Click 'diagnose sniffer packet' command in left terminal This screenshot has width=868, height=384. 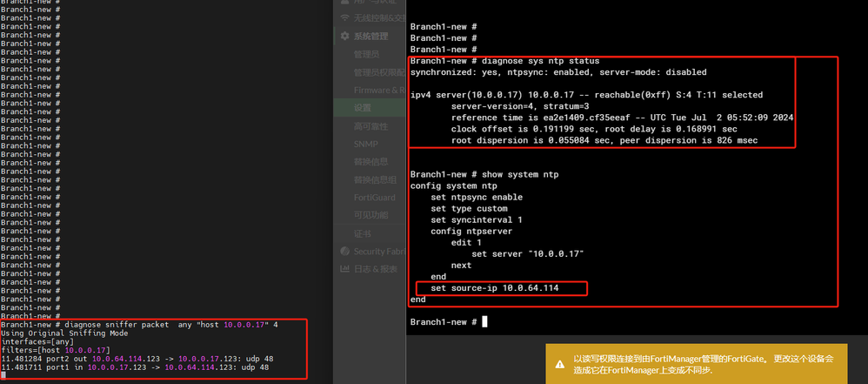(x=171, y=325)
